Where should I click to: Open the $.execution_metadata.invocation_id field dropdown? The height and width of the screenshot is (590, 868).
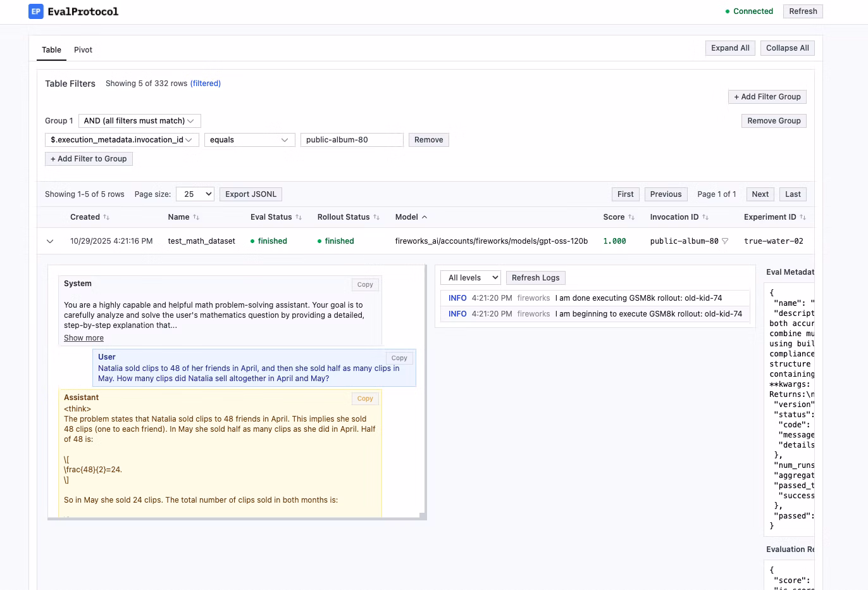pos(122,140)
